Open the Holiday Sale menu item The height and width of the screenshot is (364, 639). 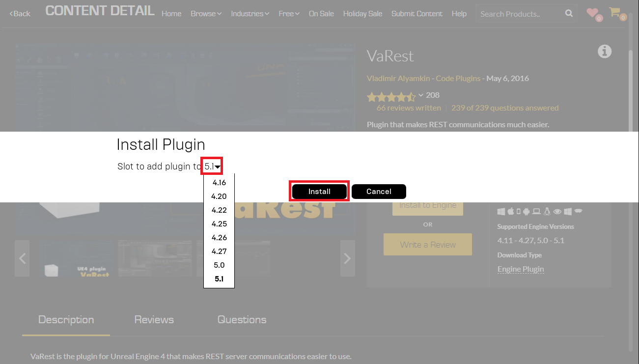[362, 14]
